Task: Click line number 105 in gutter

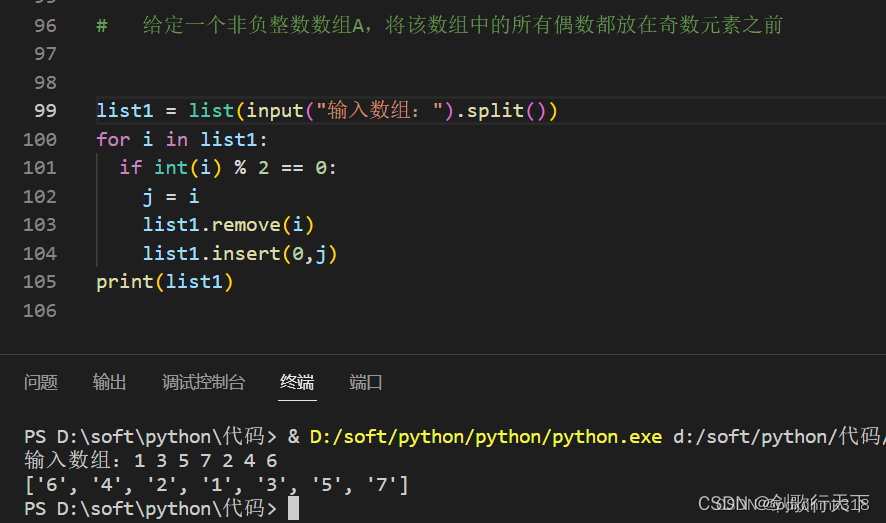Action: coord(40,281)
